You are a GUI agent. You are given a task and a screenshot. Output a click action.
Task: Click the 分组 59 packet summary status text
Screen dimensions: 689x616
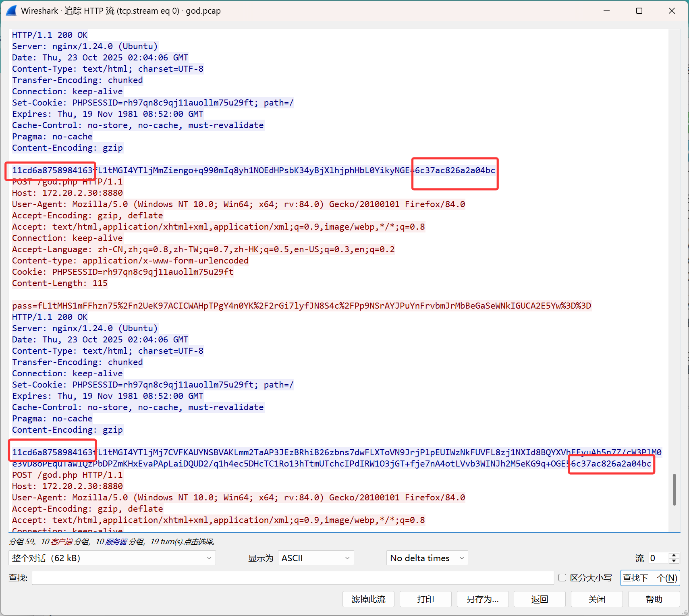[x=112, y=541]
